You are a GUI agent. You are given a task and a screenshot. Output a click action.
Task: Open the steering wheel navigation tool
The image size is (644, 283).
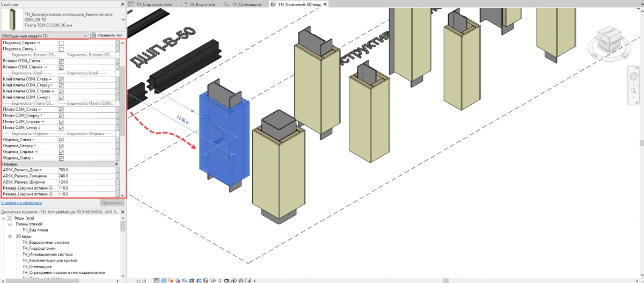point(633,77)
